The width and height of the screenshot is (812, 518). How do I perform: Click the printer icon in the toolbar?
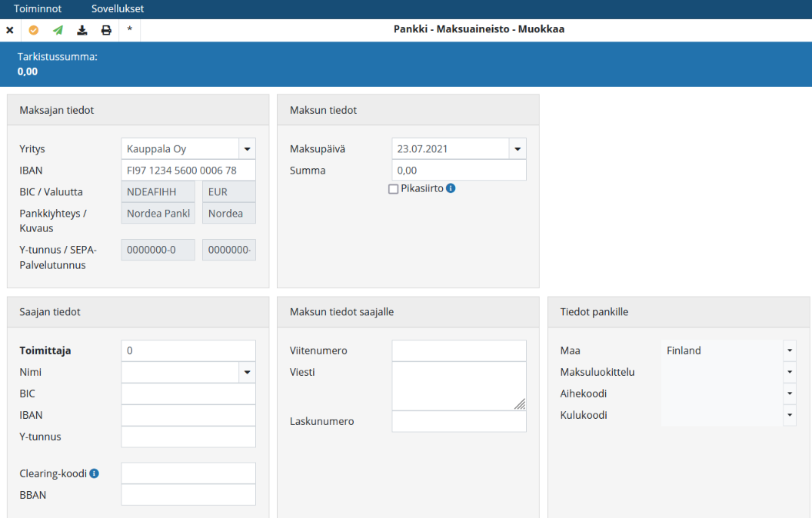pyautogui.click(x=106, y=30)
